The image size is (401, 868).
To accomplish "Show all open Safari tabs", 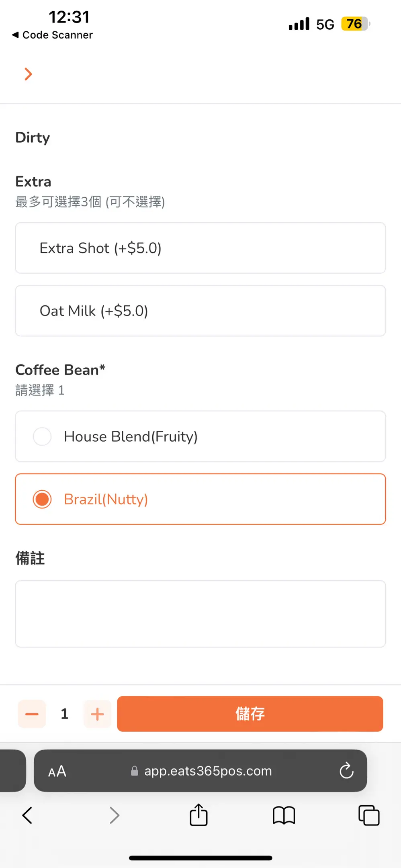I will click(x=369, y=815).
